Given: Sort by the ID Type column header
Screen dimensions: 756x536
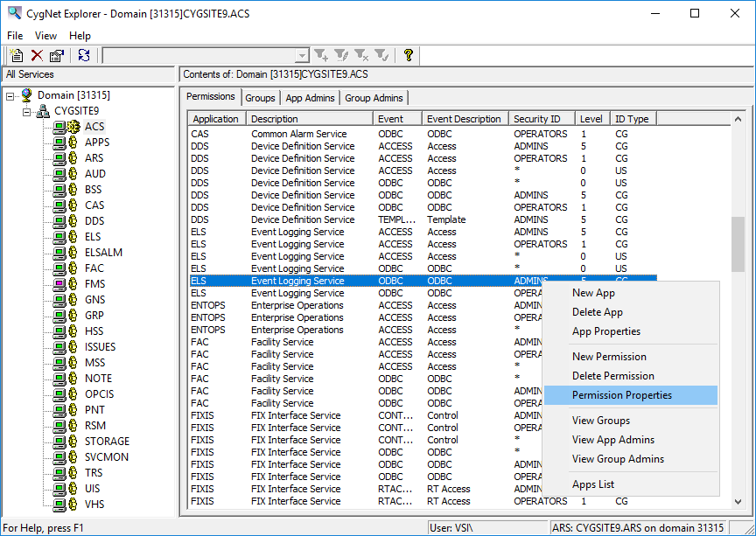Looking at the screenshot, I should (x=634, y=119).
